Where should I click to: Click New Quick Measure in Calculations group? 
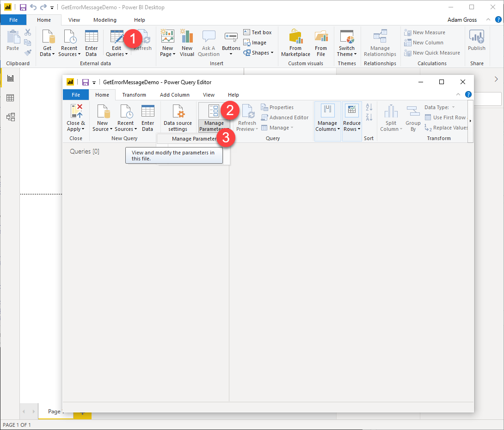pyautogui.click(x=432, y=53)
